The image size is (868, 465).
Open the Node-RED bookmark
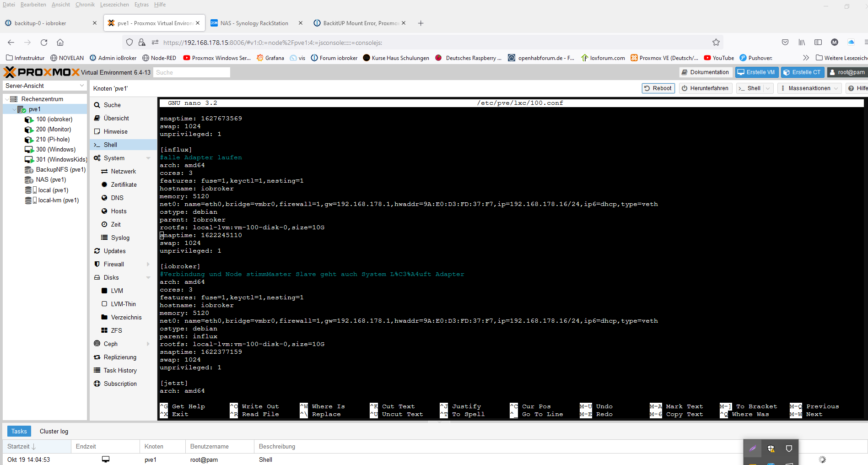click(x=159, y=58)
